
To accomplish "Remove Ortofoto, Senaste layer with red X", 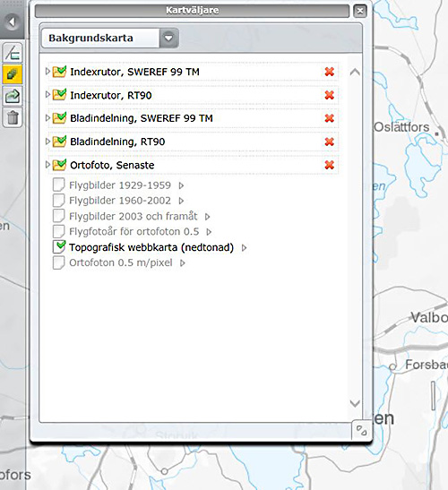I will click(x=329, y=165).
